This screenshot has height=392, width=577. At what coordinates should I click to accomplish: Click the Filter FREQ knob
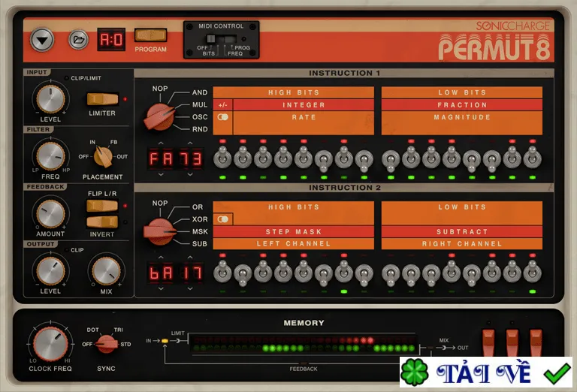click(51, 156)
